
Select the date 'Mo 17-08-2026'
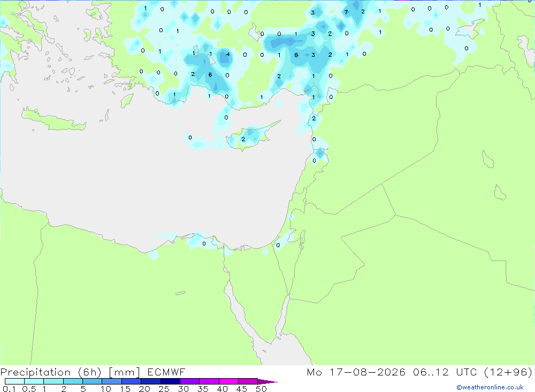pyautogui.click(x=356, y=372)
